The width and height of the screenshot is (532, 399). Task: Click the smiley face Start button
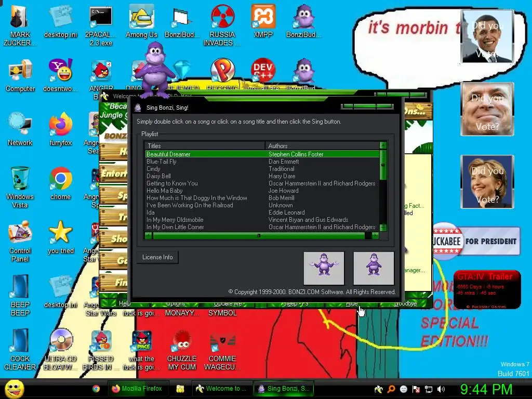click(x=14, y=389)
